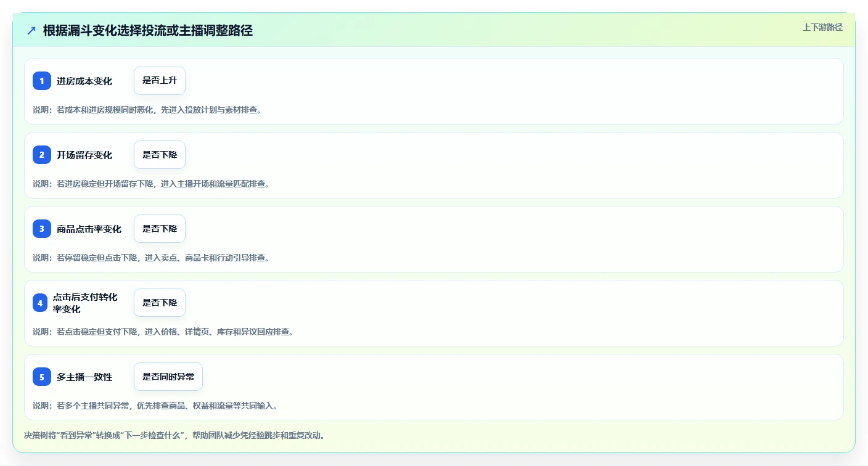Screen dimensions: 868x466
Task: Click step badge 4 for 点击后支付转化率变化
Action: [x=40, y=303]
